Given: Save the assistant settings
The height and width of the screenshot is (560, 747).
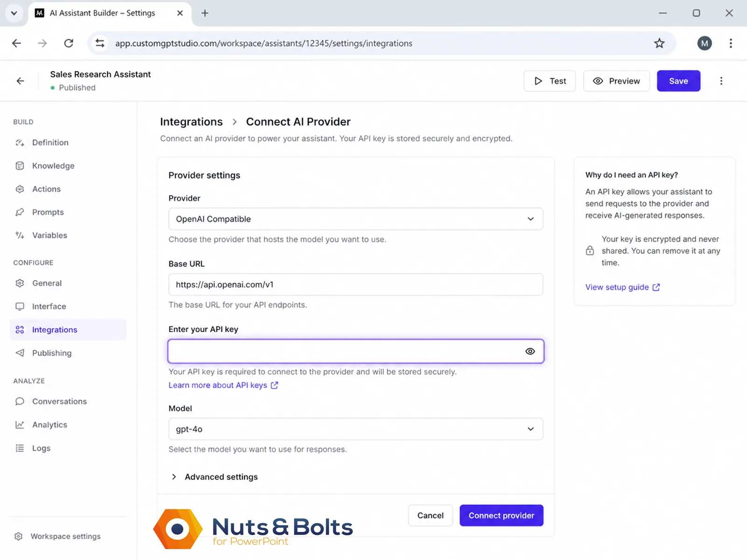Looking at the screenshot, I should 678,81.
